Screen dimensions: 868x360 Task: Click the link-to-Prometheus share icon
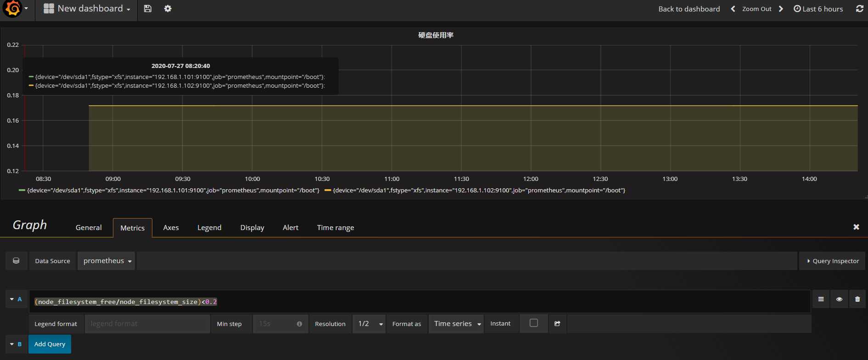557,324
